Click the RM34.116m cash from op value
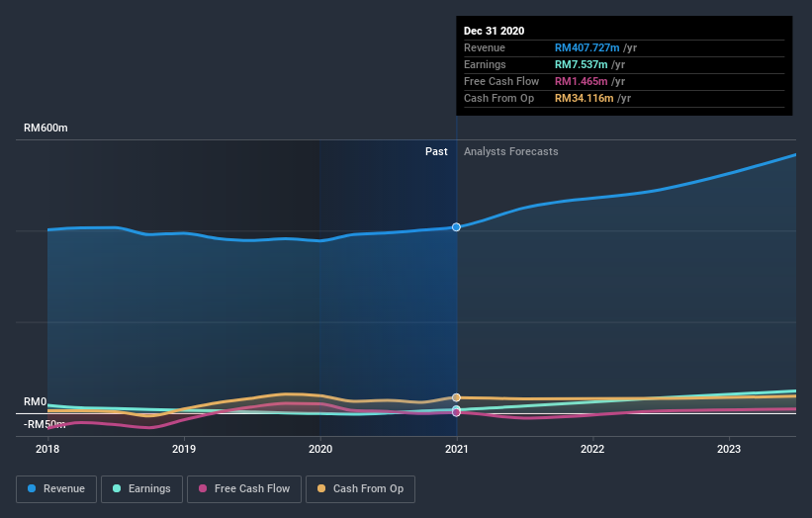Image resolution: width=812 pixels, height=518 pixels. (585, 98)
